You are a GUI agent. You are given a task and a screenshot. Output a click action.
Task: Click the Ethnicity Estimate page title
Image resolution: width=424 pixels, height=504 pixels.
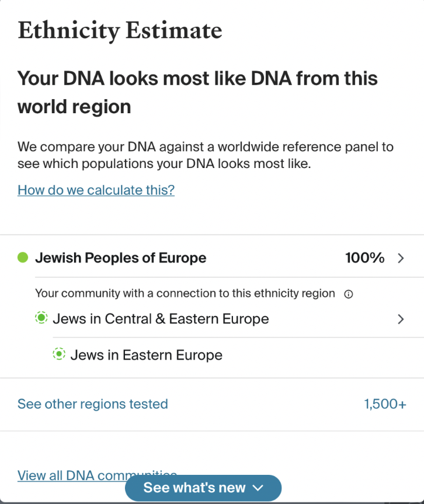click(x=120, y=30)
